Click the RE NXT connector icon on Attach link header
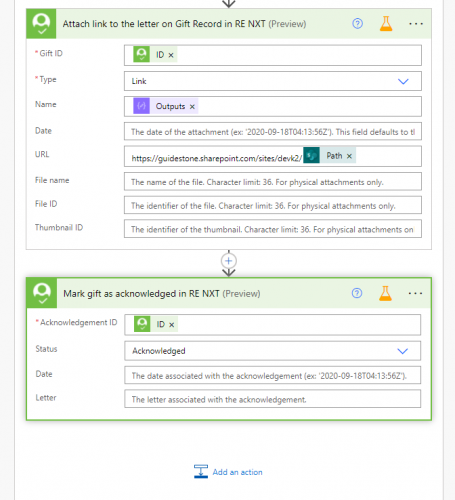The height and width of the screenshot is (500, 455). click(x=41, y=24)
